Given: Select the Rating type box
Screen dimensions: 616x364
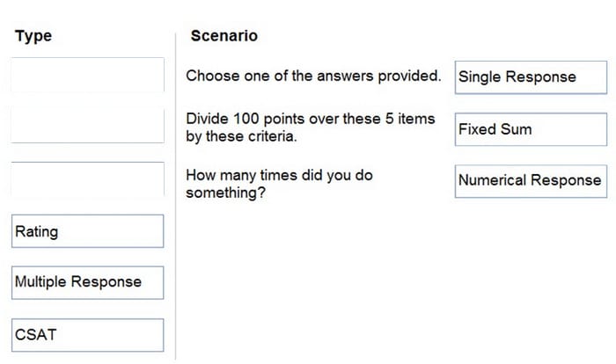Looking at the screenshot, I should point(88,231).
